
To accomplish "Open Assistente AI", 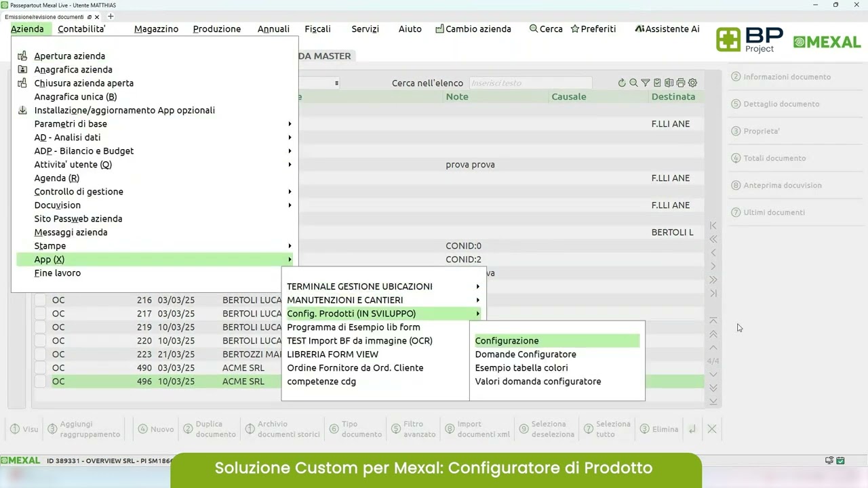I will click(x=667, y=28).
